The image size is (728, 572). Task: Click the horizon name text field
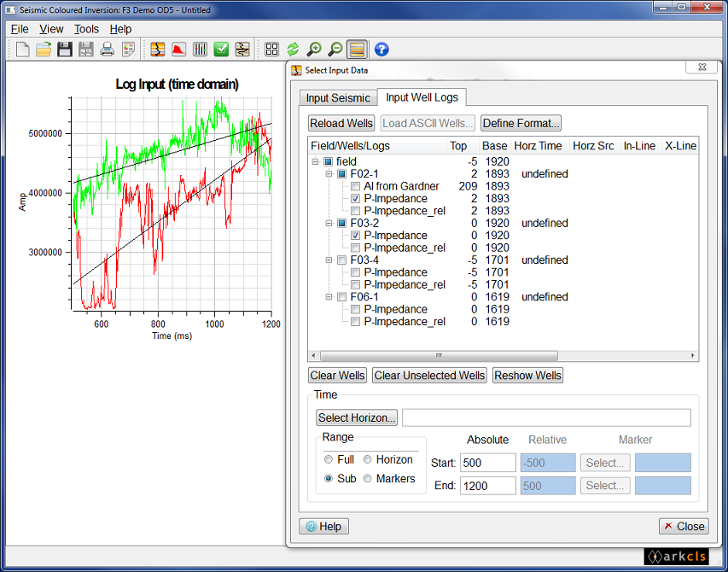click(546, 417)
